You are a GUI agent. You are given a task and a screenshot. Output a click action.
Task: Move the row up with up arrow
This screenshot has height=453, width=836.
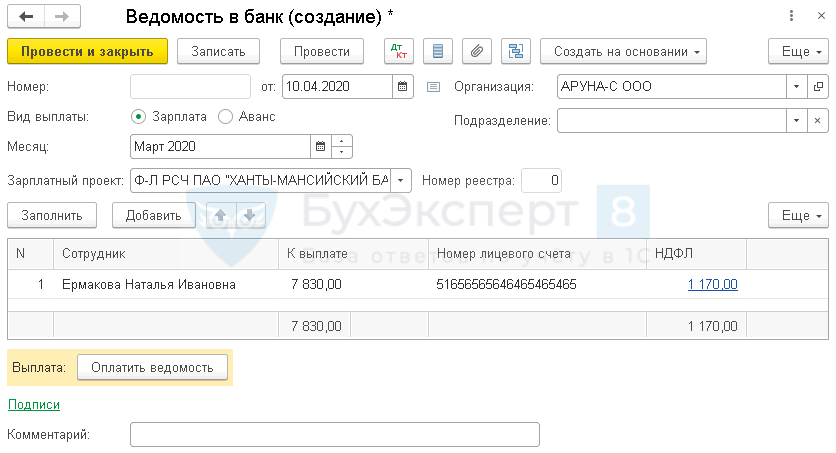(x=221, y=215)
